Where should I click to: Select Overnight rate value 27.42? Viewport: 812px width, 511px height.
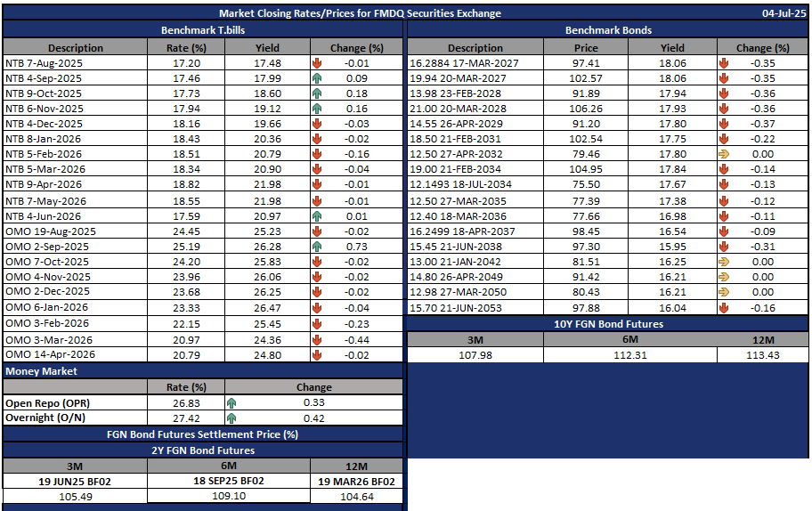point(186,418)
